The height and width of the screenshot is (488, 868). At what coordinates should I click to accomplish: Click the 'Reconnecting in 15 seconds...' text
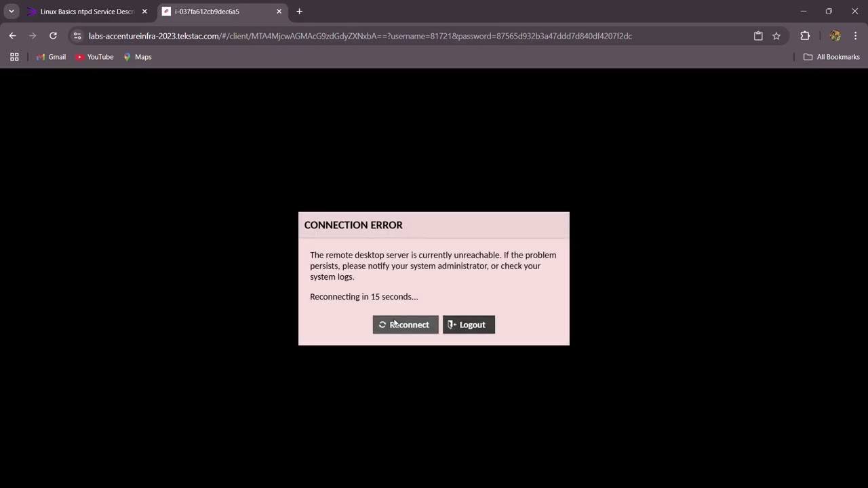pyautogui.click(x=363, y=297)
